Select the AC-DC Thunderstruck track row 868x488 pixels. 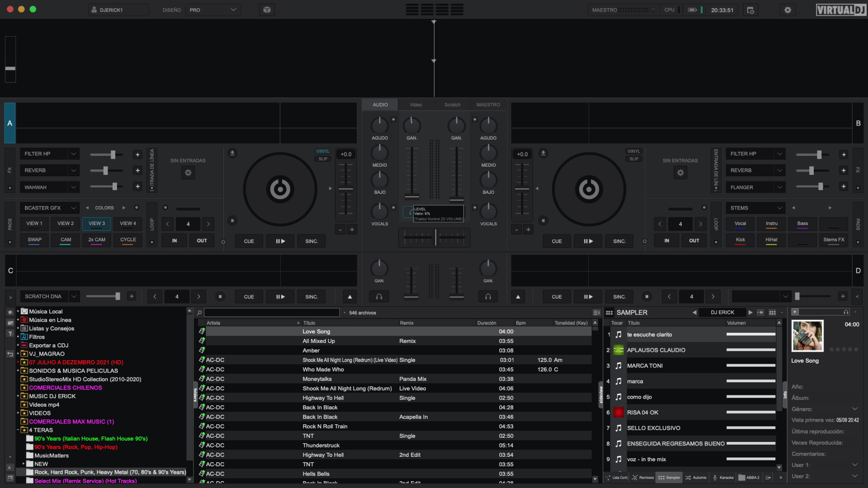(x=395, y=446)
